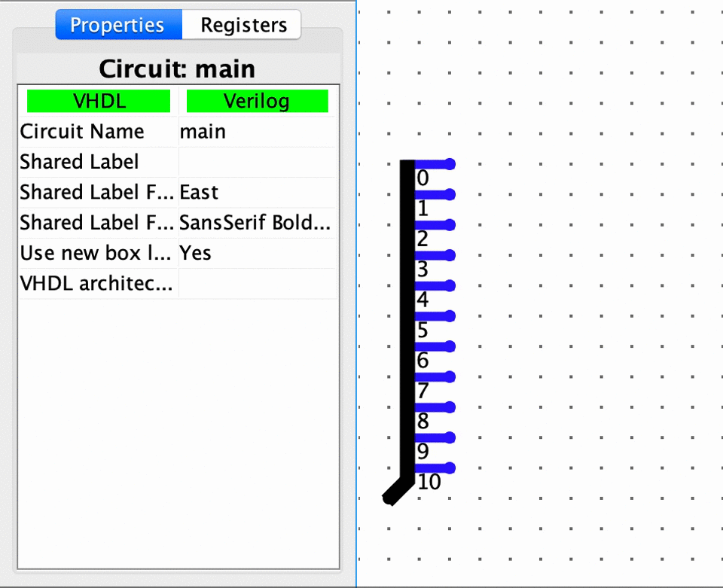The height and width of the screenshot is (588, 723).
Task: Click splitter output pin 10 endpoint
Action: [450, 468]
